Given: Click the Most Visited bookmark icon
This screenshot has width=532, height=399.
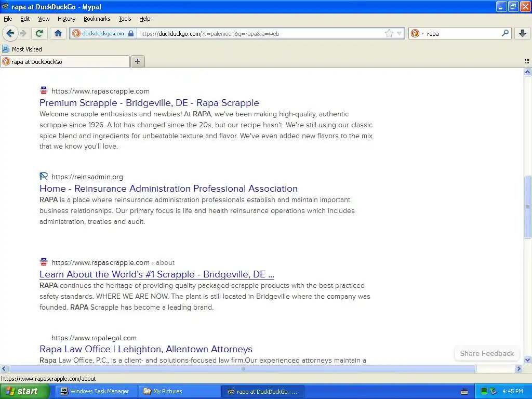Looking at the screenshot, I should click(x=6, y=49).
